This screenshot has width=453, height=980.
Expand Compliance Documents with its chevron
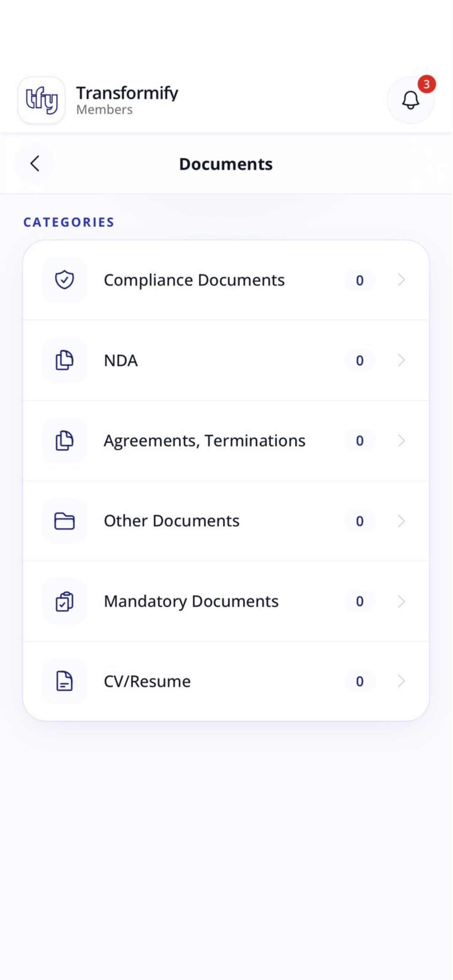pos(401,280)
